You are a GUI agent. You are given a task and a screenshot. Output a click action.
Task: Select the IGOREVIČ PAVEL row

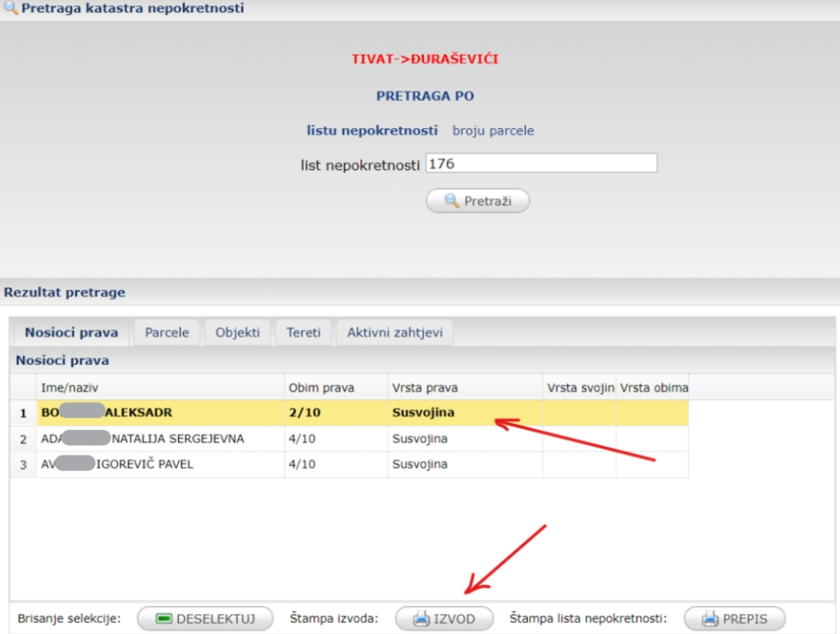coord(349,464)
